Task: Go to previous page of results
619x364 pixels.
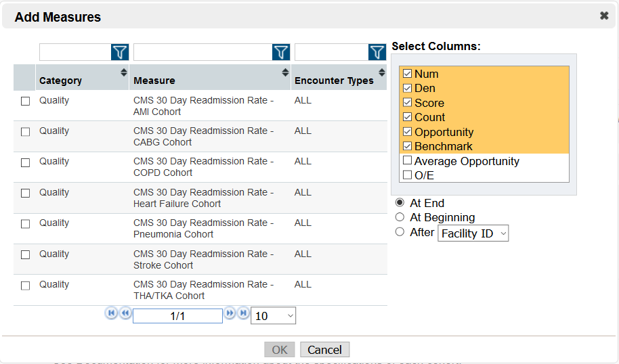Action: [x=125, y=313]
